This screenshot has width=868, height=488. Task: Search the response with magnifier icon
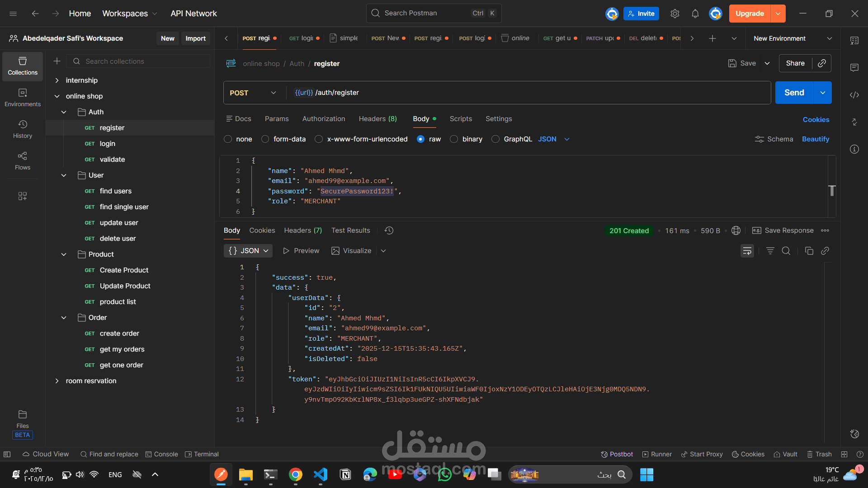click(786, 251)
